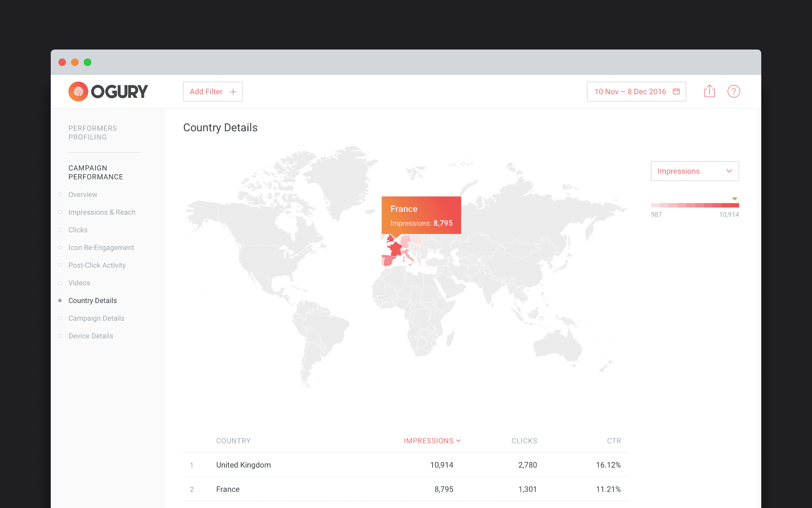812x508 pixels.
Task: Sort table by Impressions column header
Action: (x=432, y=441)
